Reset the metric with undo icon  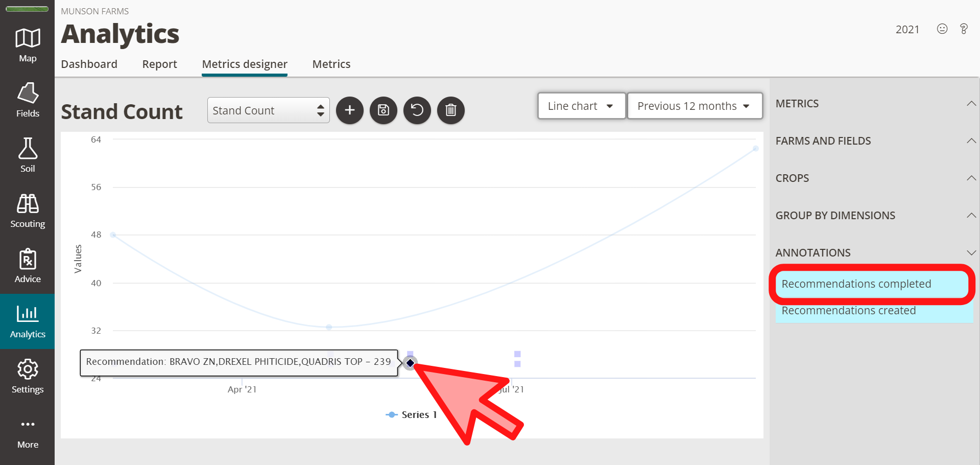click(x=417, y=110)
